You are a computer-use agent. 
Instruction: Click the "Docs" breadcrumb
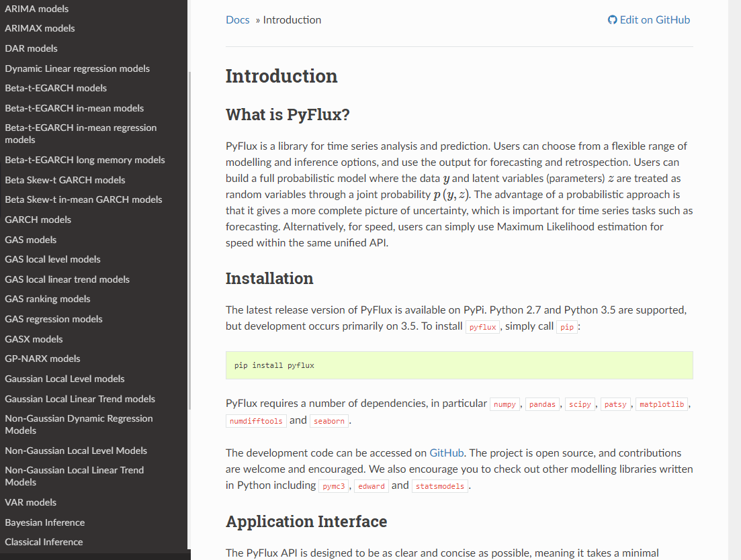coord(237,20)
